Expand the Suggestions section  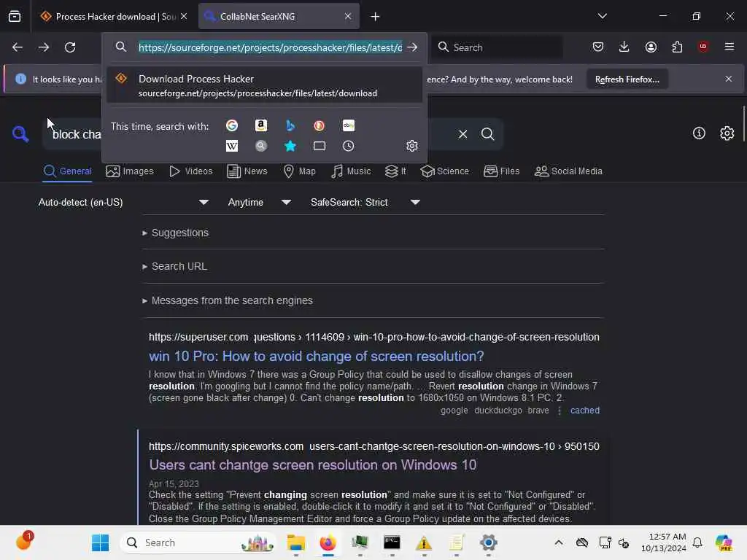click(175, 233)
